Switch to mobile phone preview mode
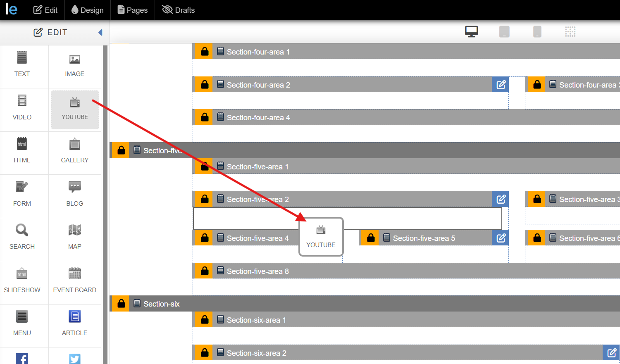 pyautogui.click(x=537, y=32)
